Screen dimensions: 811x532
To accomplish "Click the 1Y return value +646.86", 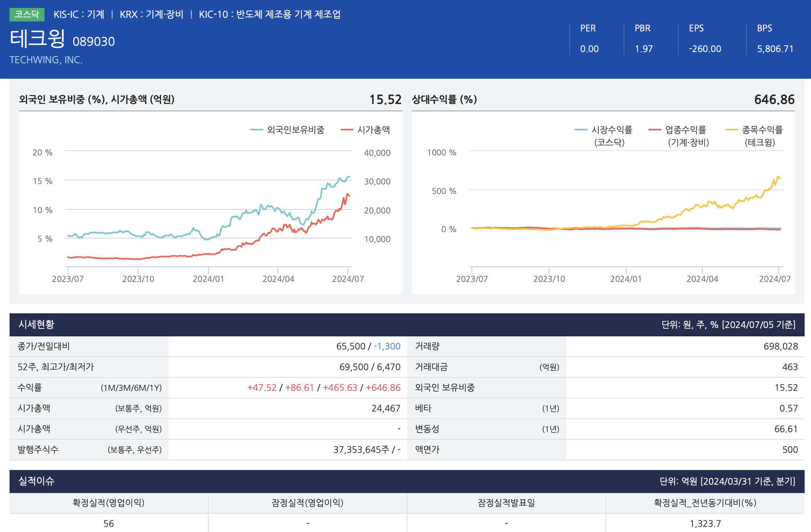I will tap(383, 388).
